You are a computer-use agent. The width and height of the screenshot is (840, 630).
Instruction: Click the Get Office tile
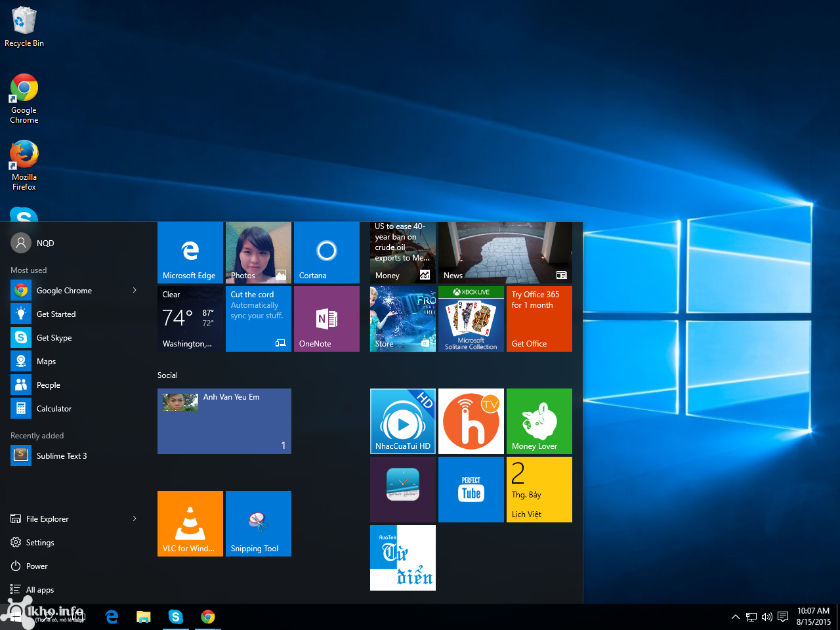539,319
